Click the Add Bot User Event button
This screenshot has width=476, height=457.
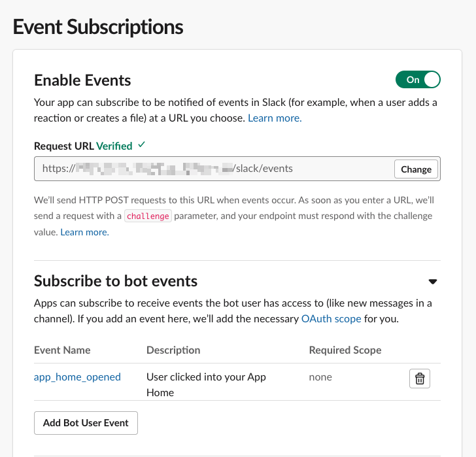click(86, 422)
